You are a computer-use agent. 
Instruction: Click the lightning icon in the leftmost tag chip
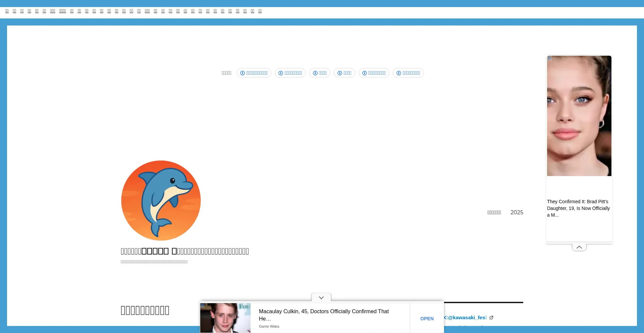pos(243,73)
